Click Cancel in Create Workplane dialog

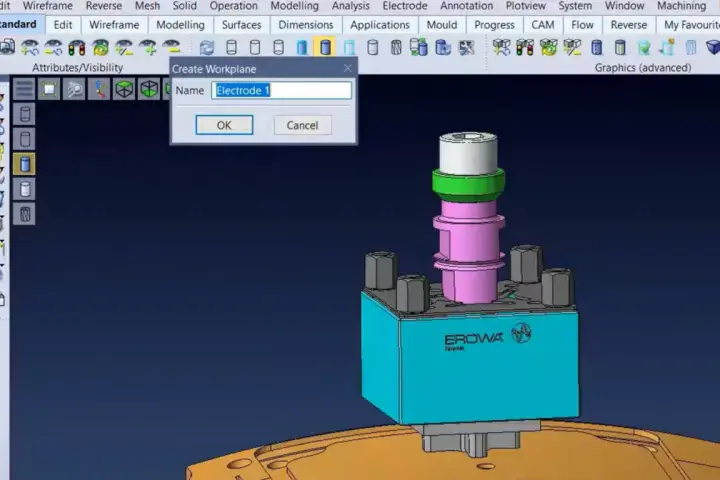[x=302, y=125]
